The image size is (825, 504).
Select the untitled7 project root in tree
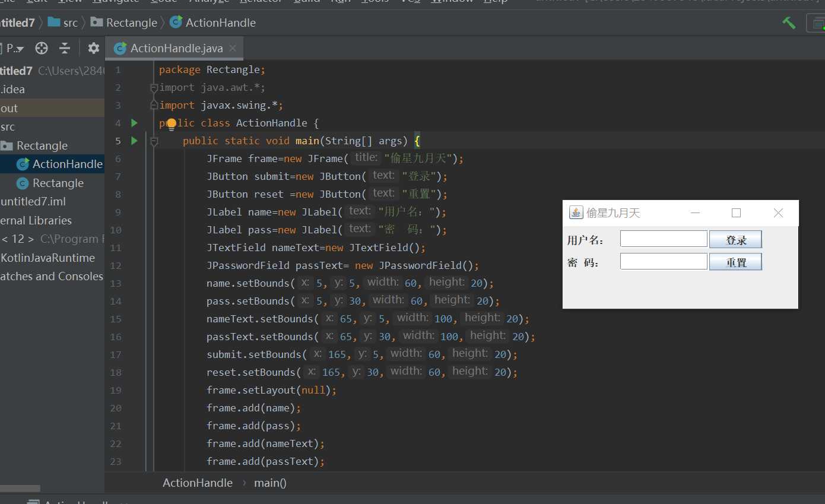[x=52, y=71]
